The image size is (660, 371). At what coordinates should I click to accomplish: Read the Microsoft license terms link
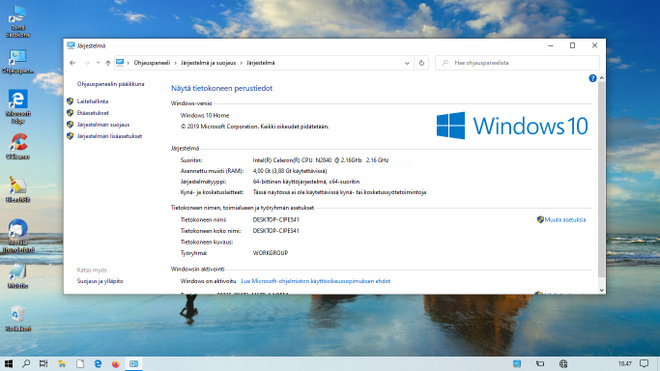[x=316, y=281]
